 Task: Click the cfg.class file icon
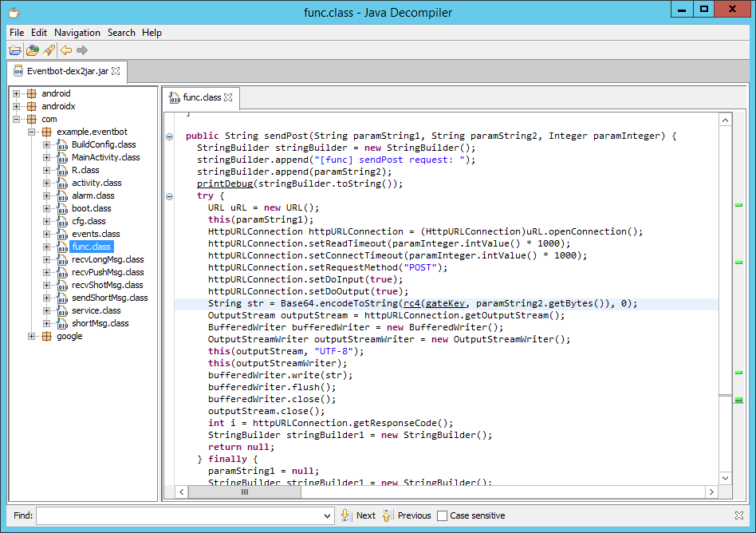(62, 221)
